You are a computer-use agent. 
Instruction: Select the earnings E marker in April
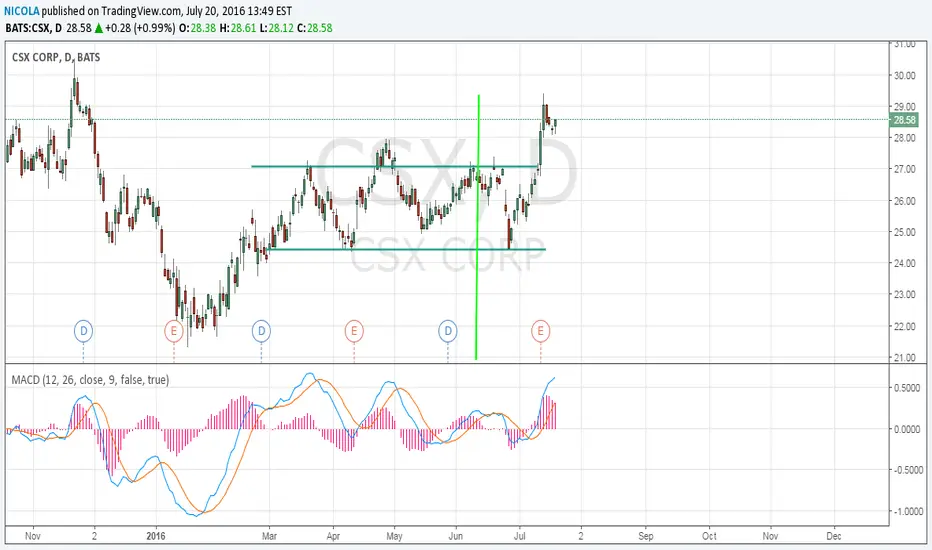point(354,331)
